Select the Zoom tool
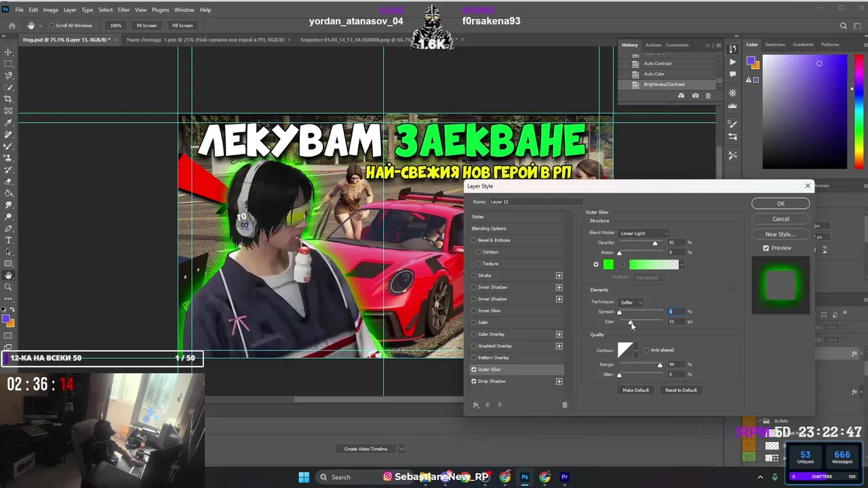 (x=8, y=287)
